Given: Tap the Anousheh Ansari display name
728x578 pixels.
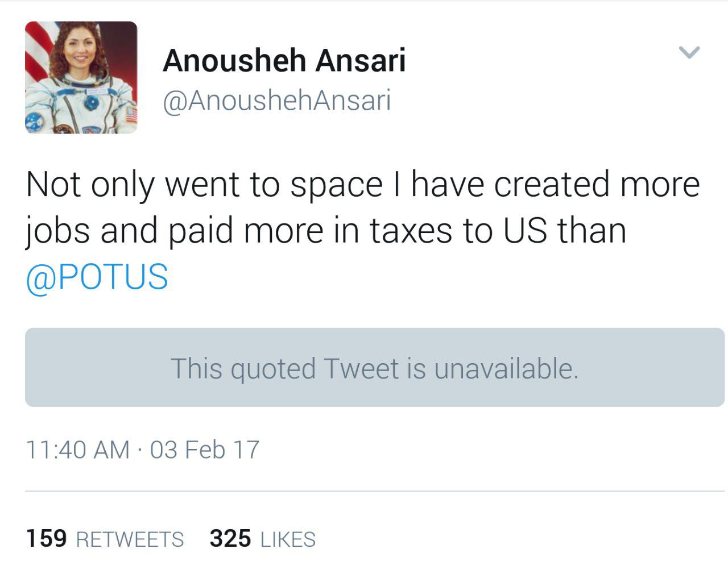Looking at the screenshot, I should click(x=284, y=60).
